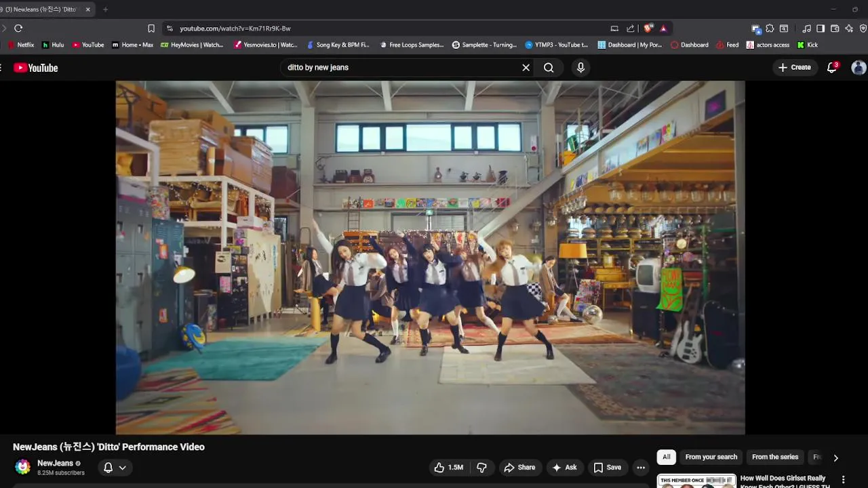Viewport: 868px width, 488px height.
Task: Click the three-dot menu on the suggested video
Action: click(x=844, y=480)
